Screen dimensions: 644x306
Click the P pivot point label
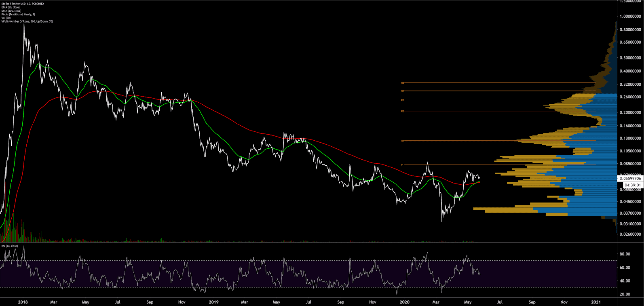tap(402, 165)
